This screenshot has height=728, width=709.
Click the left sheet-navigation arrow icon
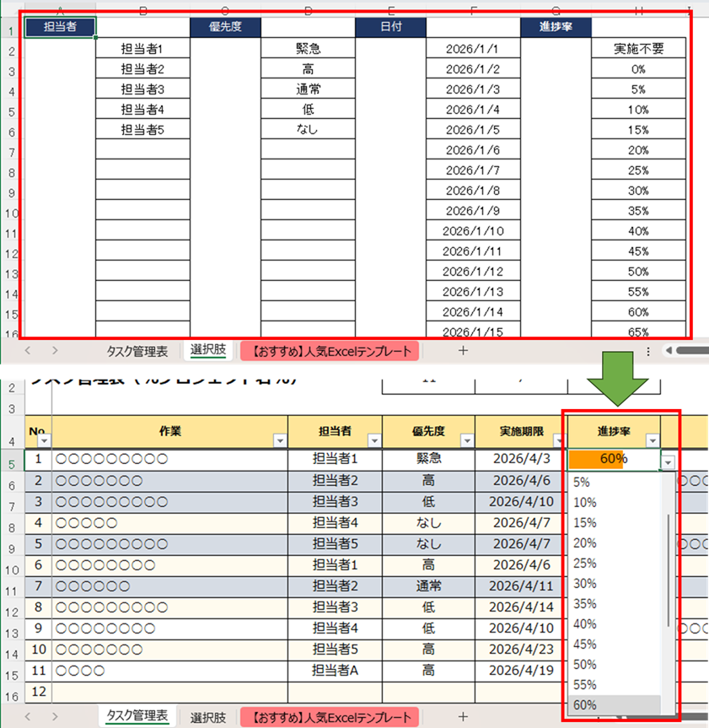point(28,350)
